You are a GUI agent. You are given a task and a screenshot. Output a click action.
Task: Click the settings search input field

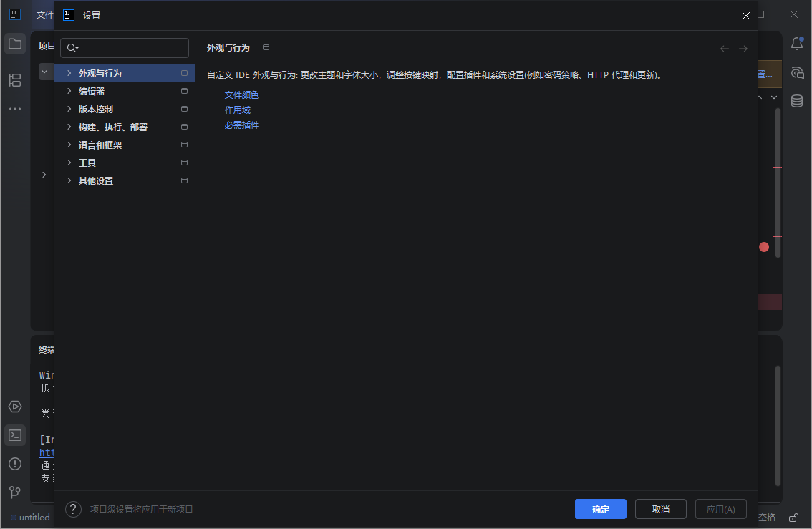pyautogui.click(x=124, y=47)
